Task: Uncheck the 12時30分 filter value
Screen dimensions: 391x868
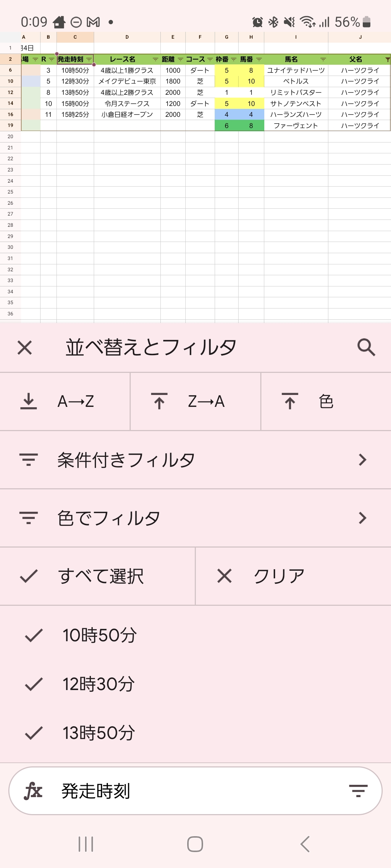Action: 34,684
